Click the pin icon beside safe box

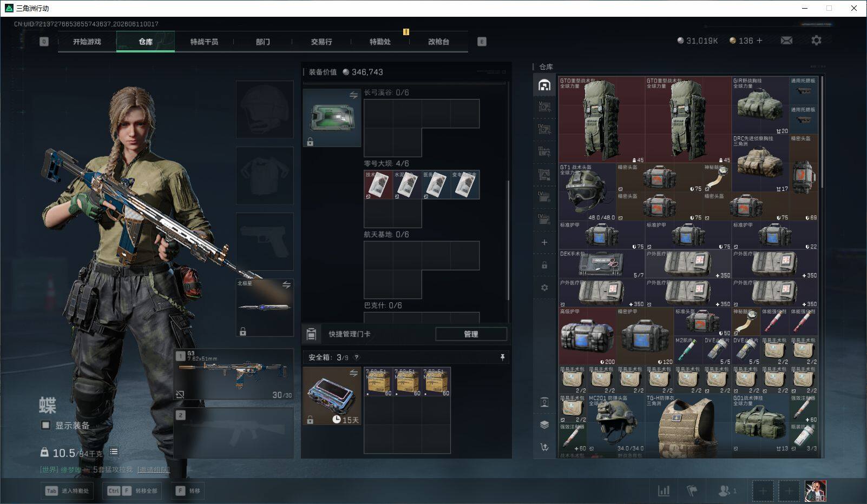tap(502, 357)
